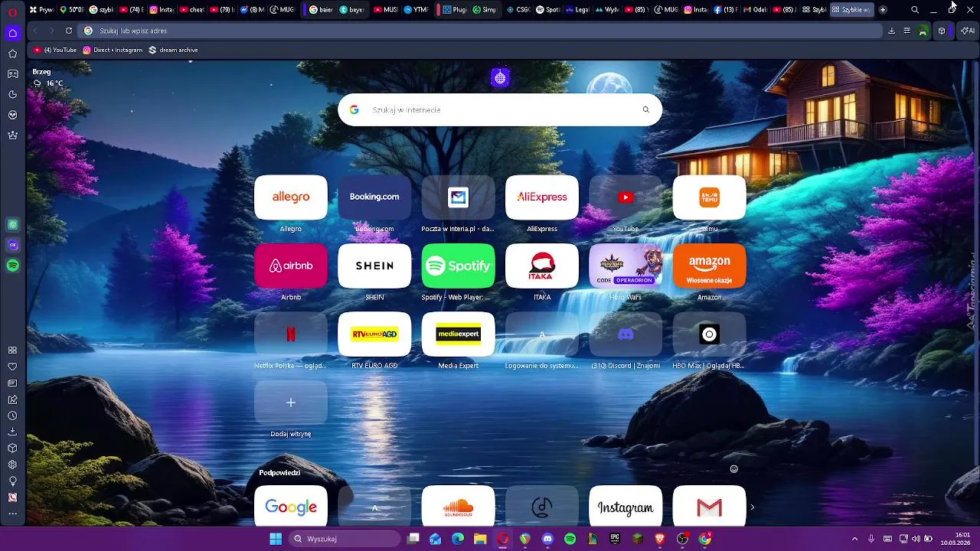Expand the system tray hidden icons chevron

pyautogui.click(x=854, y=539)
